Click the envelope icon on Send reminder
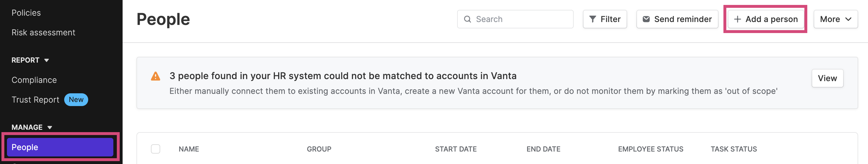Viewport: 868px width, 164px height. tap(646, 19)
